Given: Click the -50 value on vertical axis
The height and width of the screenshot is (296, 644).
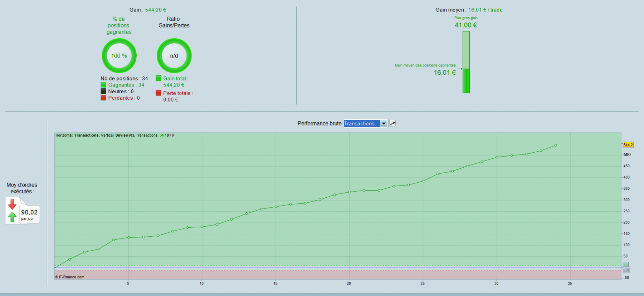Looking at the screenshot, I should coord(626,278).
